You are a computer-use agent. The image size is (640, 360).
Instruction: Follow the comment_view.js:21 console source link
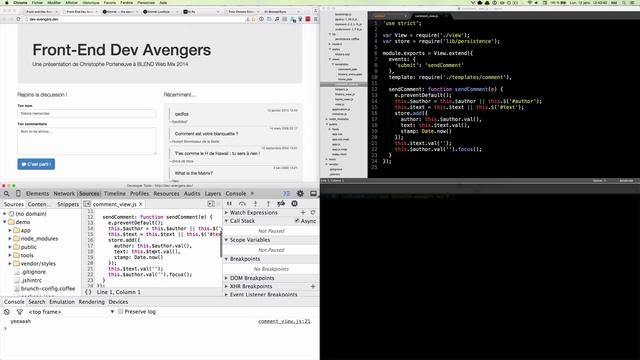point(284,322)
